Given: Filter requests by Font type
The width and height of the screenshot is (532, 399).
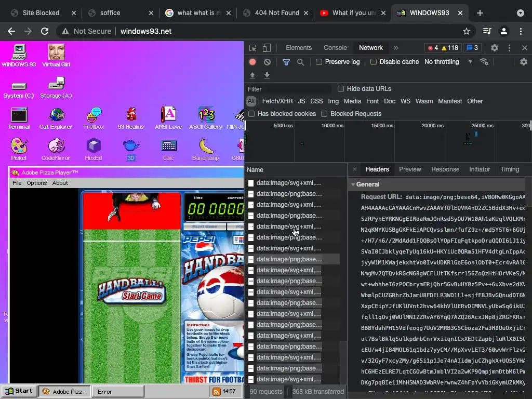Looking at the screenshot, I should (x=372, y=101).
